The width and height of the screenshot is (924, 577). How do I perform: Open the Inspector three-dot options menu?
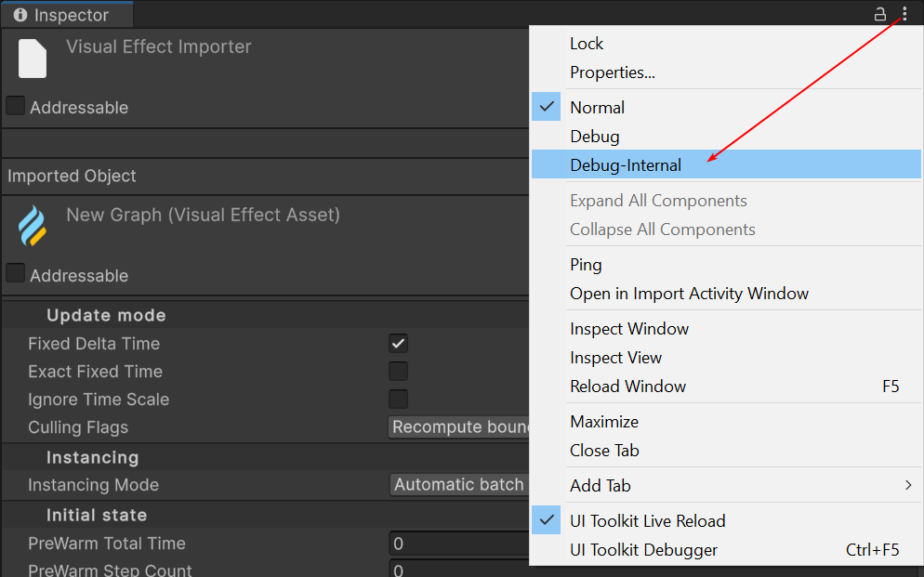[904, 14]
